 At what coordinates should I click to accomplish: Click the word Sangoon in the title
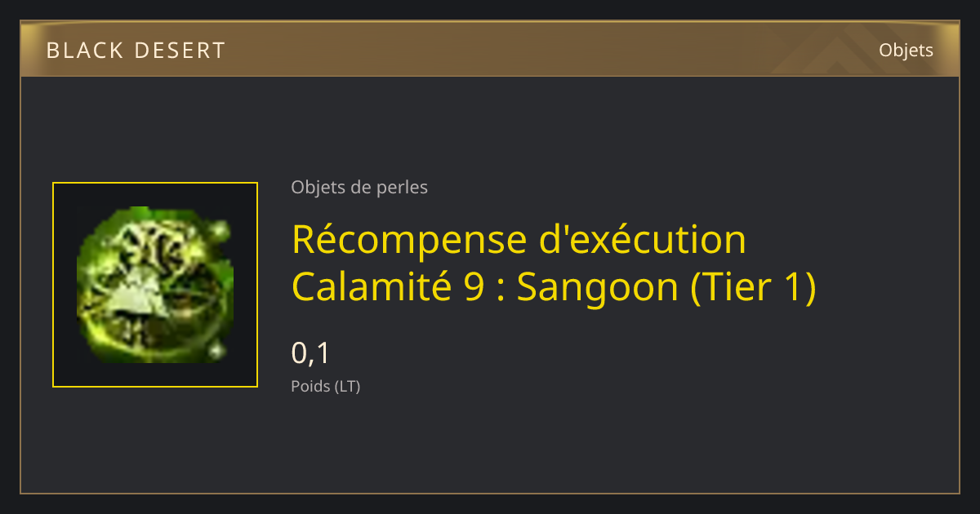(x=598, y=289)
